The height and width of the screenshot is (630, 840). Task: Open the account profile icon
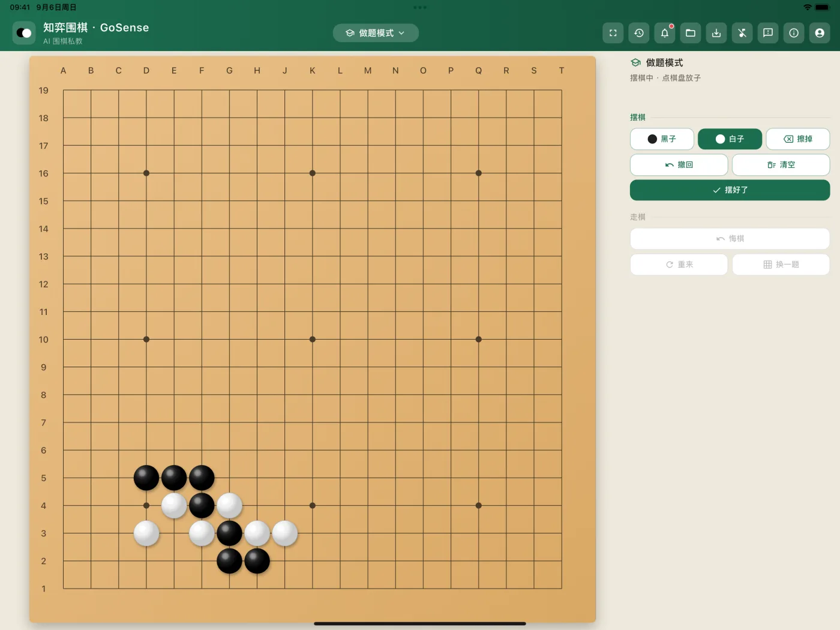pos(820,33)
